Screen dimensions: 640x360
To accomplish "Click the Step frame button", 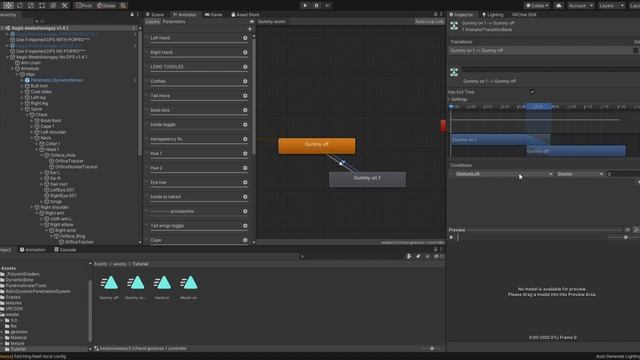I will [x=327, y=6].
